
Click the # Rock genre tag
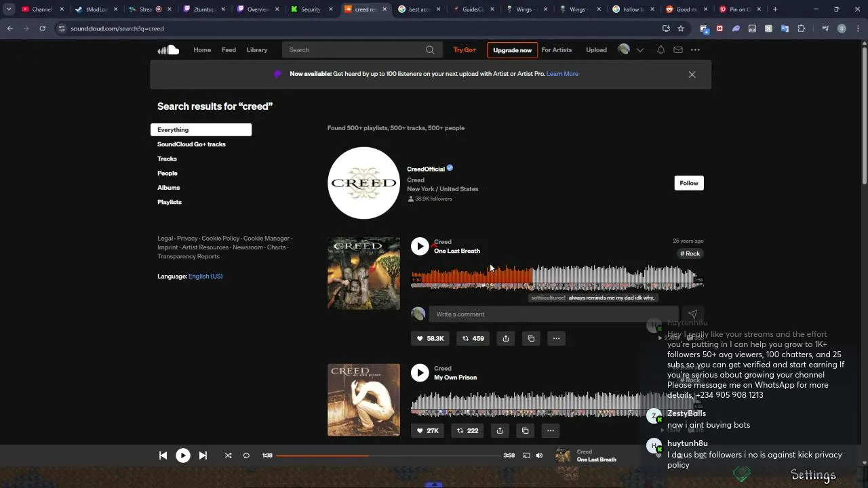pyautogui.click(x=690, y=253)
